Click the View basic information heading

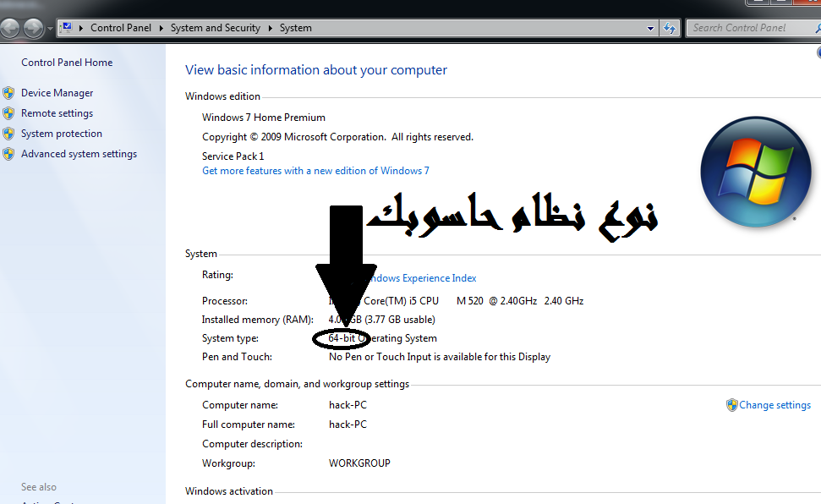pos(316,70)
